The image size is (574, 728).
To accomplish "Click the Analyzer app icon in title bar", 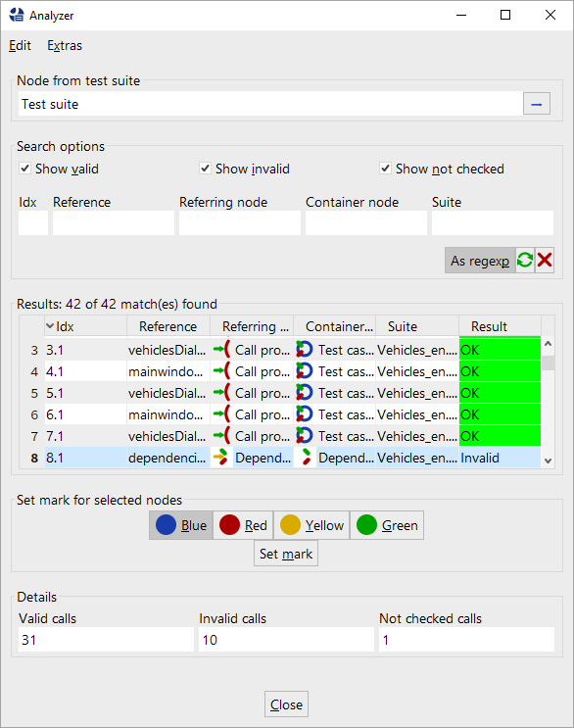I will (x=17, y=15).
